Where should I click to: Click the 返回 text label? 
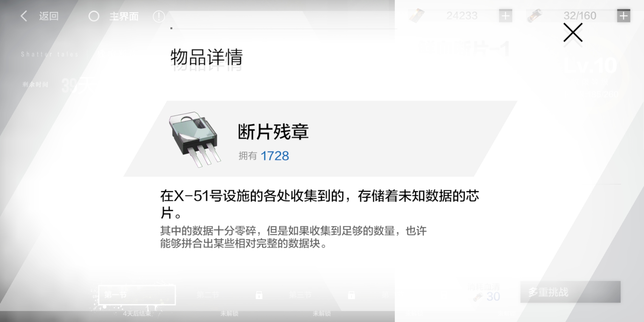click(x=49, y=16)
